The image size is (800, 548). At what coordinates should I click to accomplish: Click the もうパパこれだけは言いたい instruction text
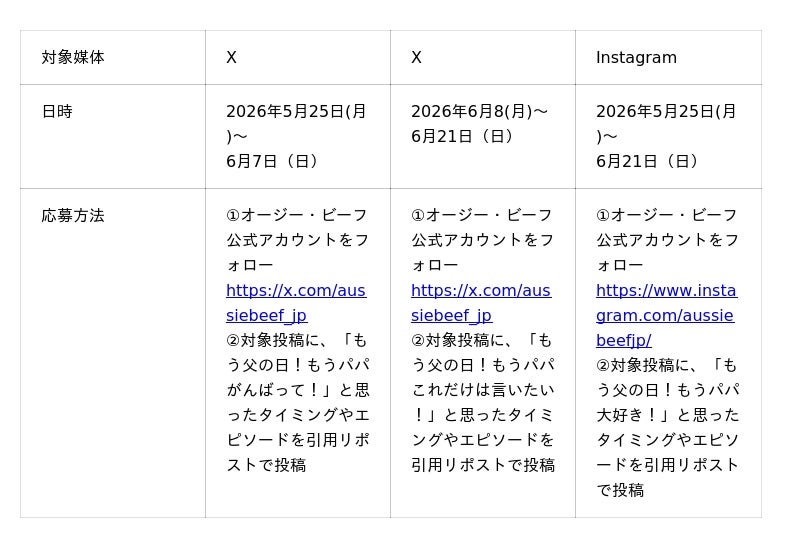483,403
